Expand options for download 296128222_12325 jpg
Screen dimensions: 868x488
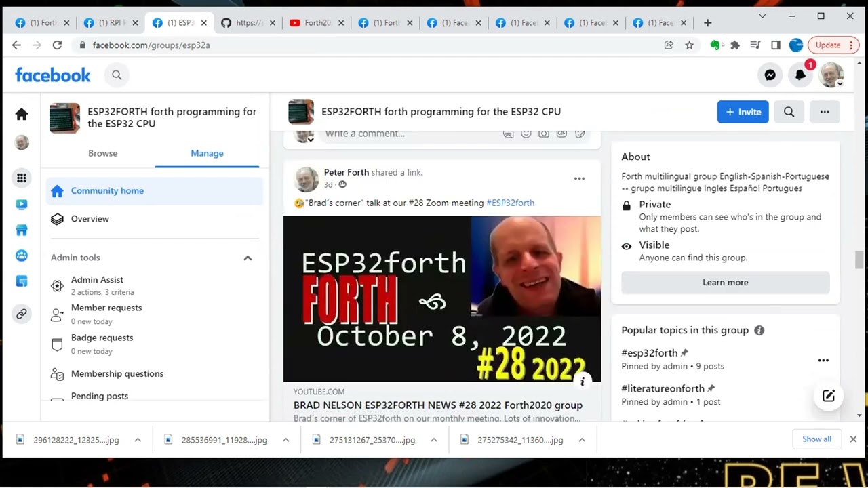[138, 440]
